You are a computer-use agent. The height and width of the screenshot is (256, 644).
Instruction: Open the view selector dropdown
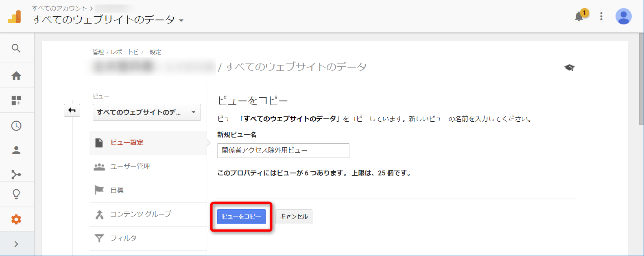click(146, 112)
